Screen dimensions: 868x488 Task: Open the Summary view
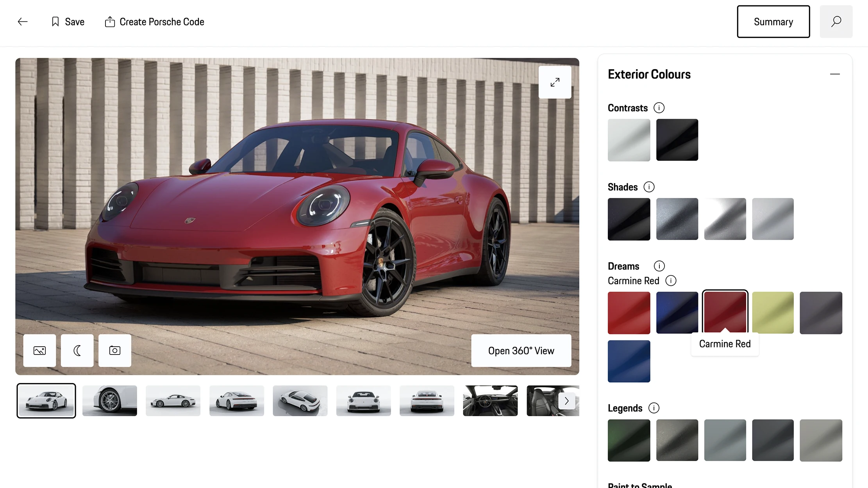773,22
